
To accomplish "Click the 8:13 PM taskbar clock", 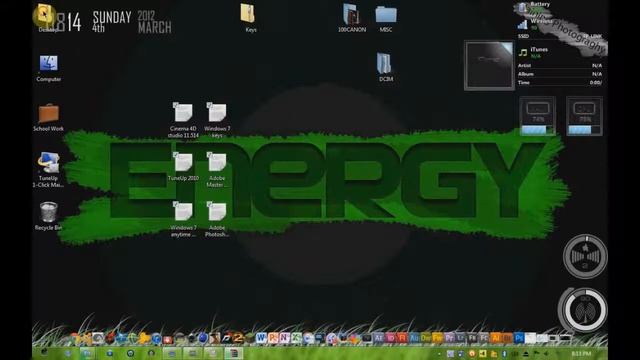I will coord(581,353).
